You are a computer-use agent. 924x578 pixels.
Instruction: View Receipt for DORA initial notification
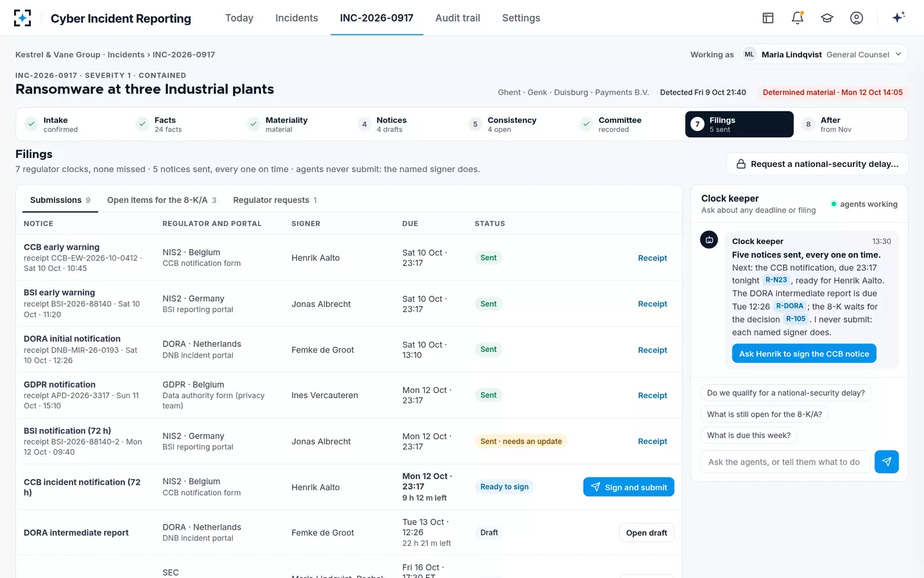point(653,350)
